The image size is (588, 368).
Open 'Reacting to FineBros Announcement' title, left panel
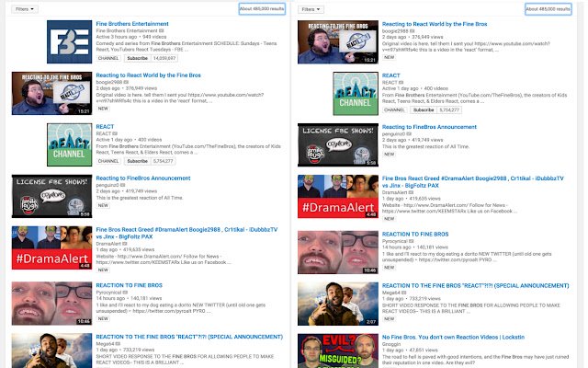pos(143,178)
